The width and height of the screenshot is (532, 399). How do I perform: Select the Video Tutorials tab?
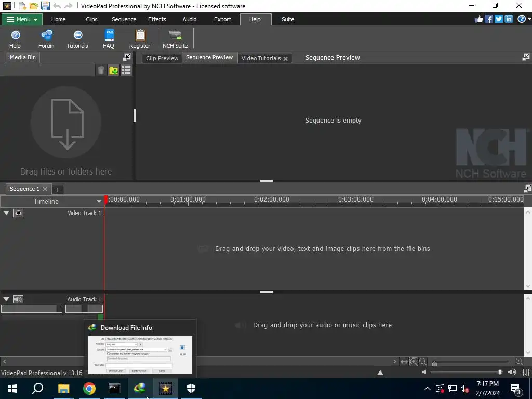click(261, 58)
